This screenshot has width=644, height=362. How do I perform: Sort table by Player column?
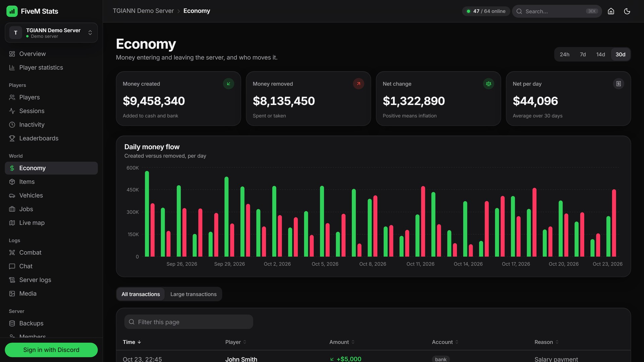236,342
